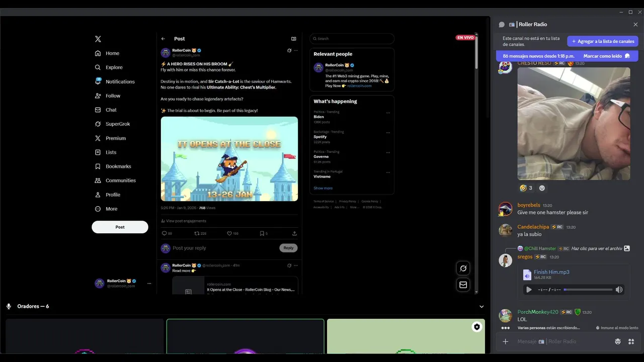The height and width of the screenshot is (362, 644).
Task: Click Grok icon on main RollerCoin post
Action: (289, 50)
